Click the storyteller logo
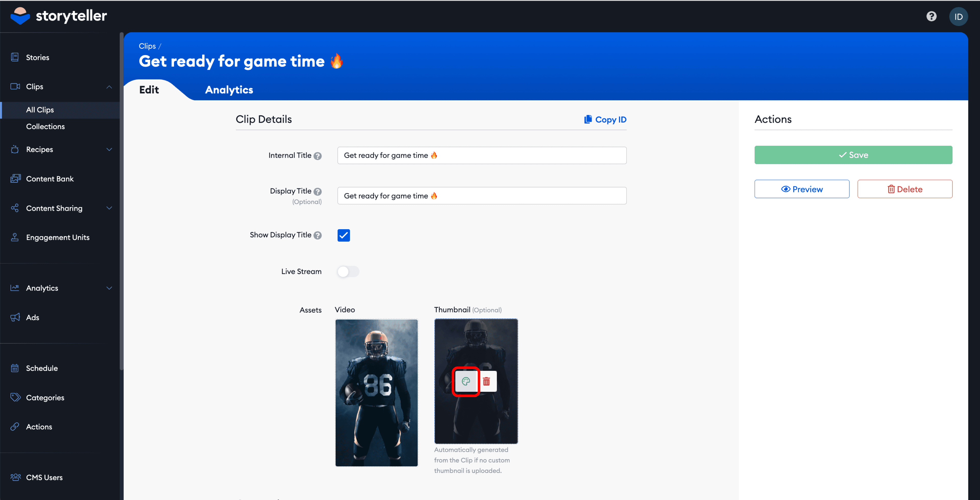The width and height of the screenshot is (980, 500). coord(59,16)
